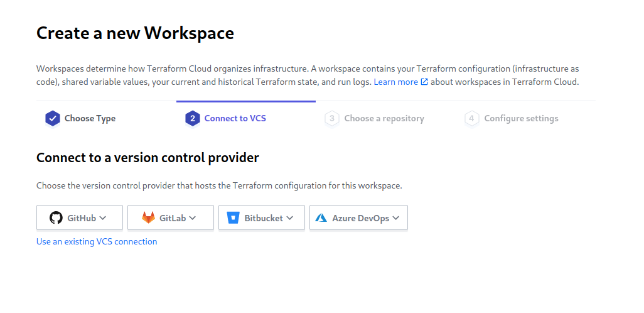The height and width of the screenshot is (313, 644).
Task: Select the Choose a repository step
Action: [384, 118]
